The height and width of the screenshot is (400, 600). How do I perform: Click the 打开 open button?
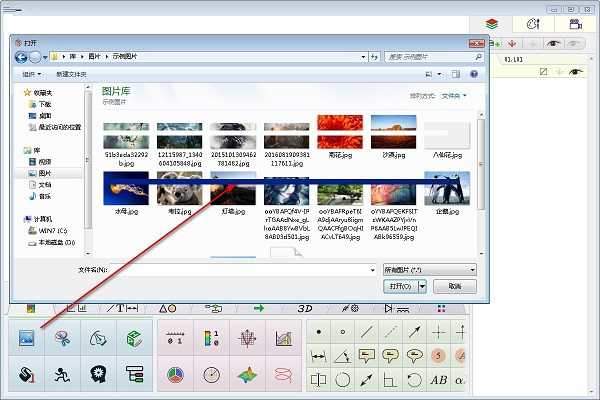[x=400, y=286]
